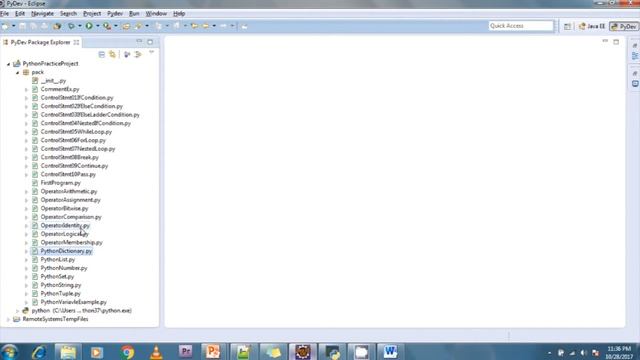Collapse the PythonPracticeProject node

click(x=8, y=64)
